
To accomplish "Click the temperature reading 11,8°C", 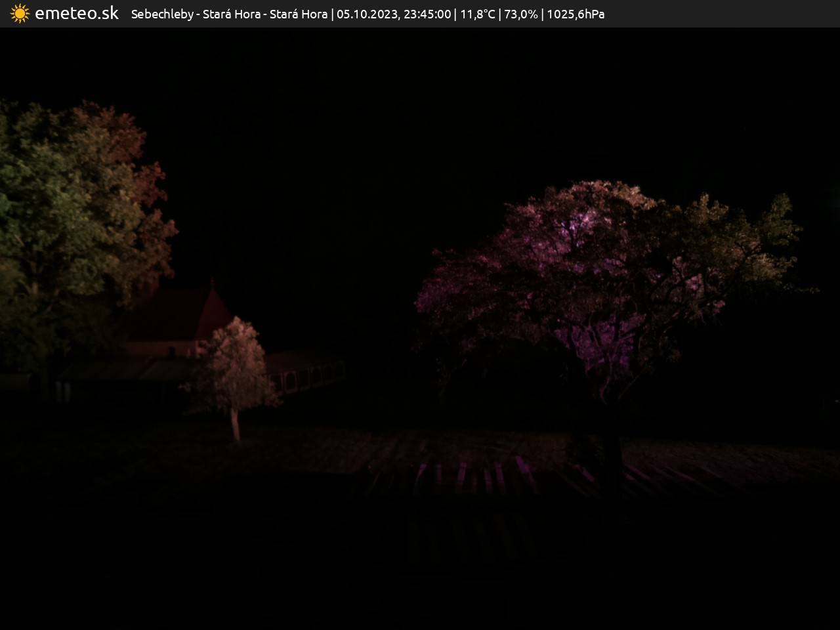I will 477,14.
